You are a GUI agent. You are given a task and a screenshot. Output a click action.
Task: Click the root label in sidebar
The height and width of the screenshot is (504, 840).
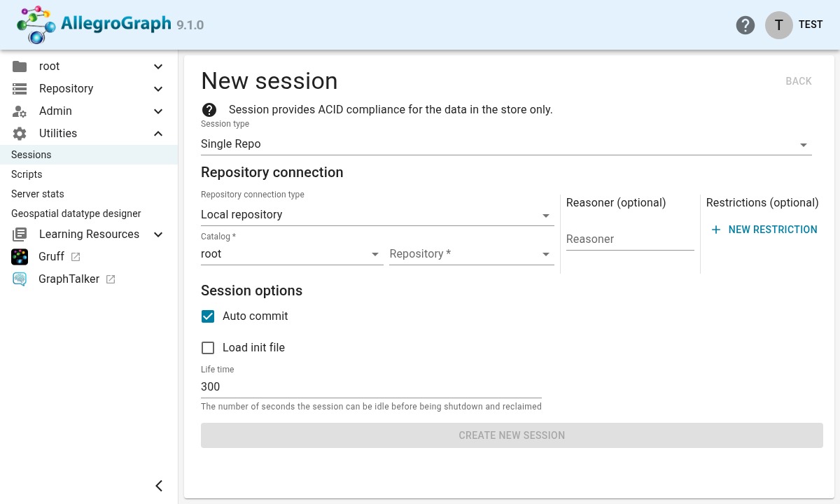tap(49, 66)
